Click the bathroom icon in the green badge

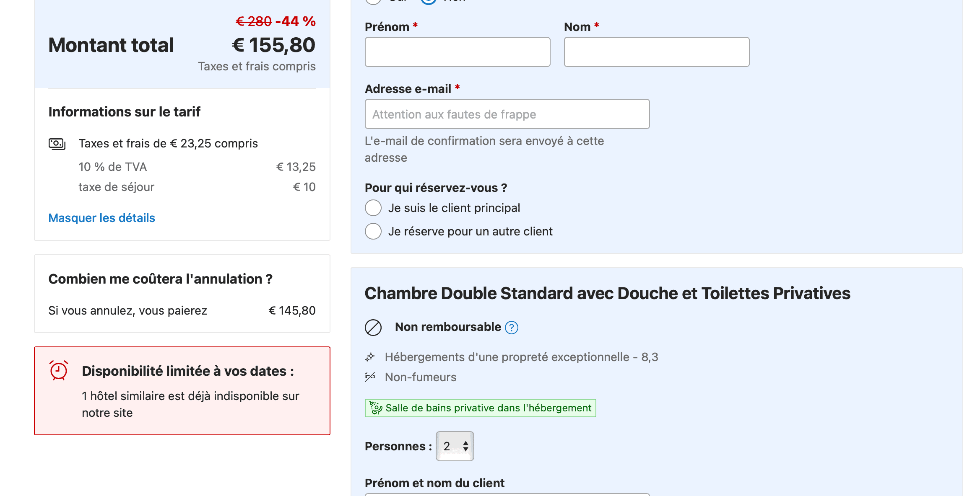tap(376, 407)
